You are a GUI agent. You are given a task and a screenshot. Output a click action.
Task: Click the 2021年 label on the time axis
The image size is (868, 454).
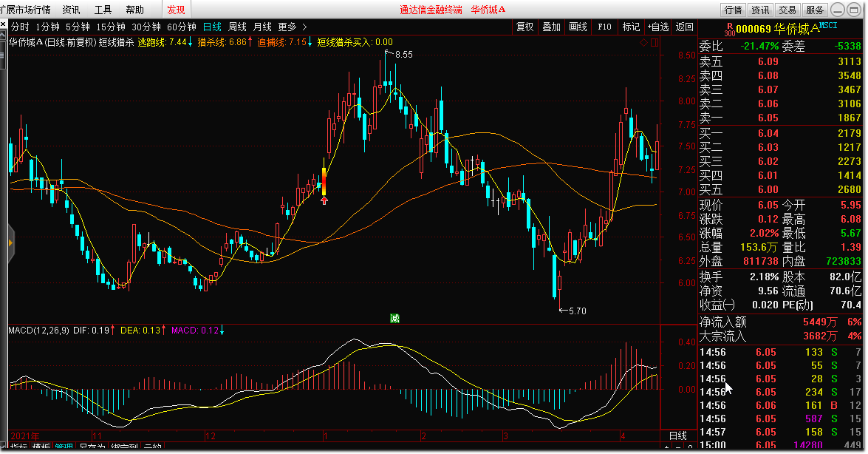25,436
